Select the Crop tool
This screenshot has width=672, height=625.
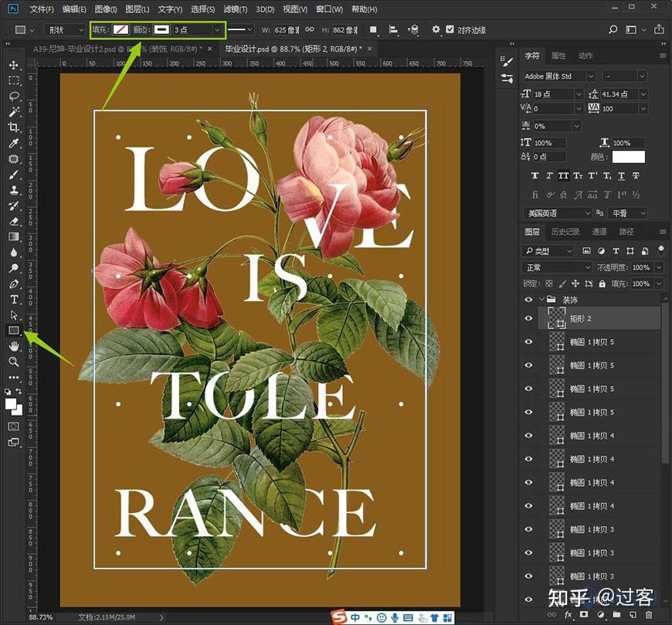click(14, 127)
